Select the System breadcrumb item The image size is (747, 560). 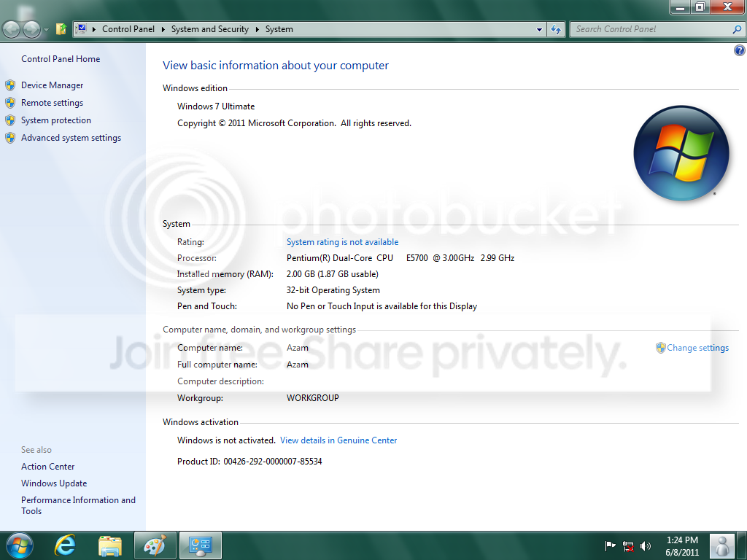(279, 29)
